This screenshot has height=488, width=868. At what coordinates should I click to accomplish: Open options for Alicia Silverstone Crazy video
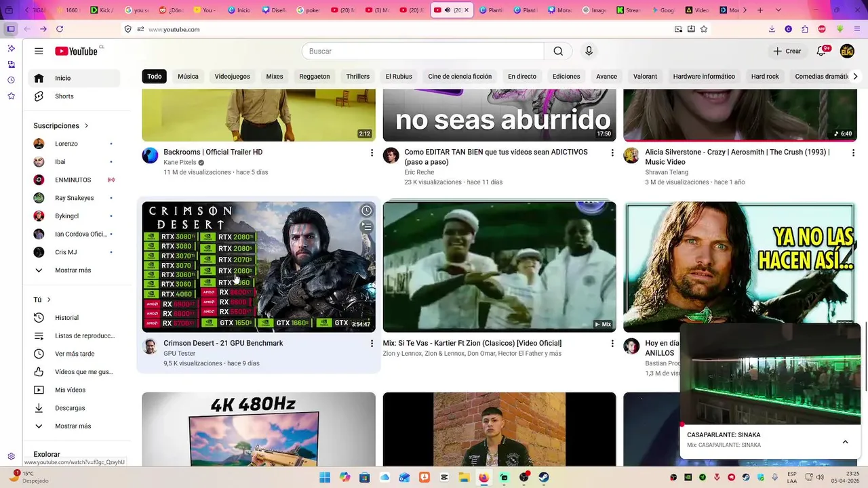click(853, 152)
